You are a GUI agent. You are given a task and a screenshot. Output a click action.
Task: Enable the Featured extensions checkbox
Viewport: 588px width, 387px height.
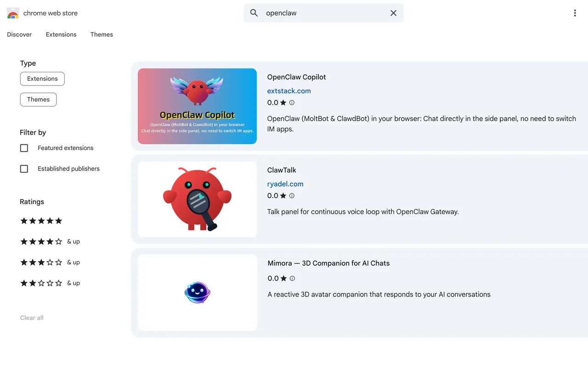[24, 148]
